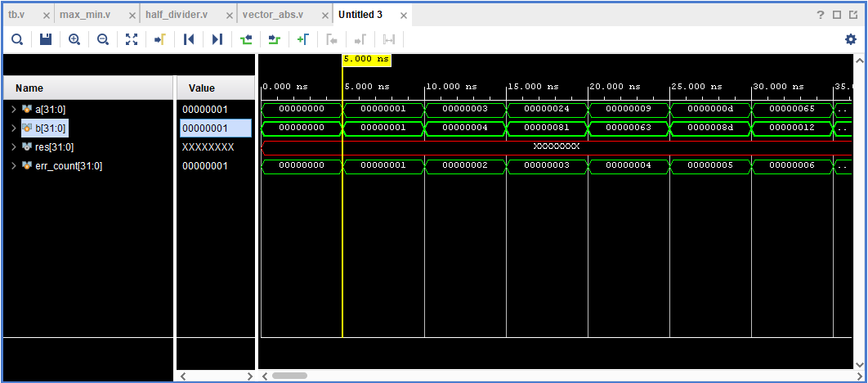Viewport: 868px width, 383px height.
Task: Expand the err_count[31:0] signal bus
Action: click(x=13, y=166)
